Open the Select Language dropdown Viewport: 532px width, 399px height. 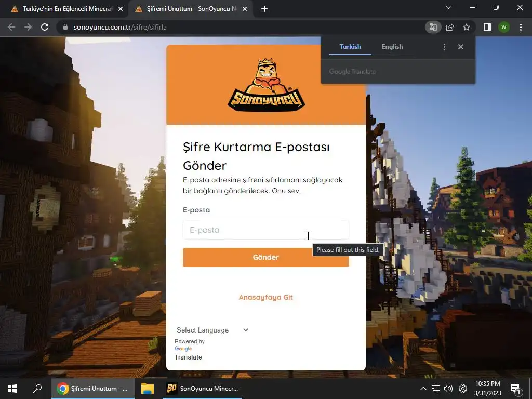(x=212, y=330)
